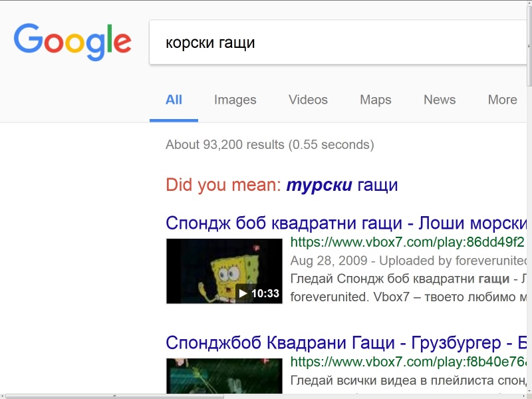Click the турски гащи suggestion link

tap(342, 186)
